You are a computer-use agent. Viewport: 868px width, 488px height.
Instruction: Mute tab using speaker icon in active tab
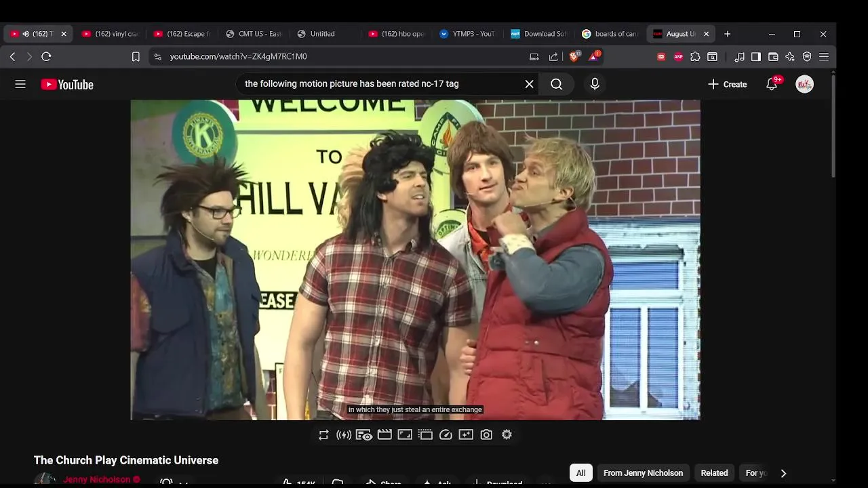[26, 34]
